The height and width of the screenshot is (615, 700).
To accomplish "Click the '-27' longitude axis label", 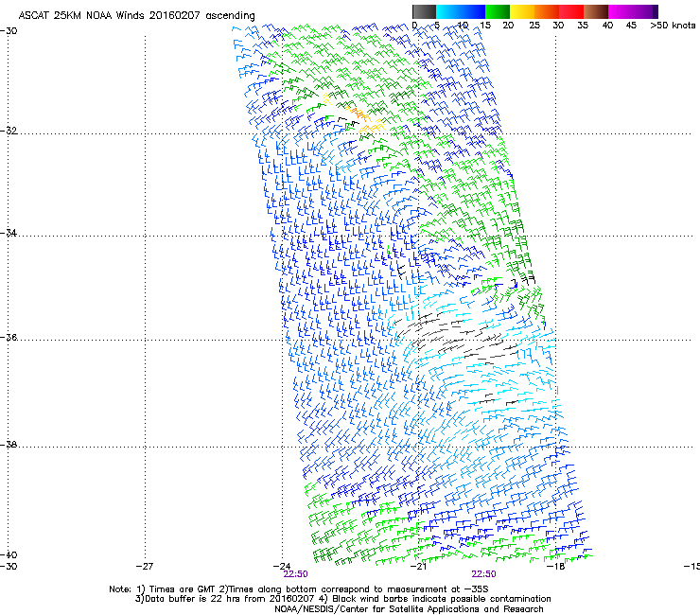I will click(x=145, y=567).
